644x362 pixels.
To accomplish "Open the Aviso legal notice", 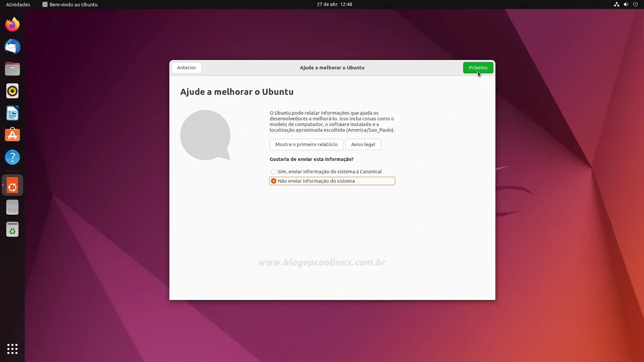I will 363,144.
